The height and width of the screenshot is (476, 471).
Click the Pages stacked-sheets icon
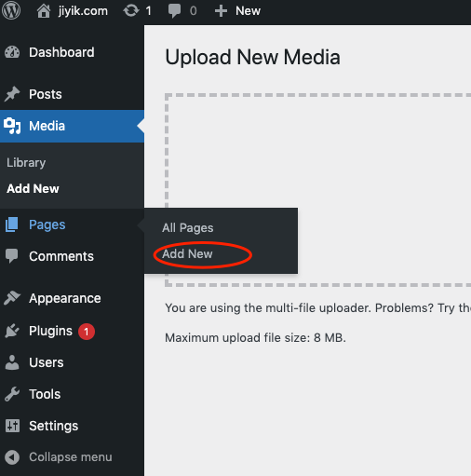point(12,224)
